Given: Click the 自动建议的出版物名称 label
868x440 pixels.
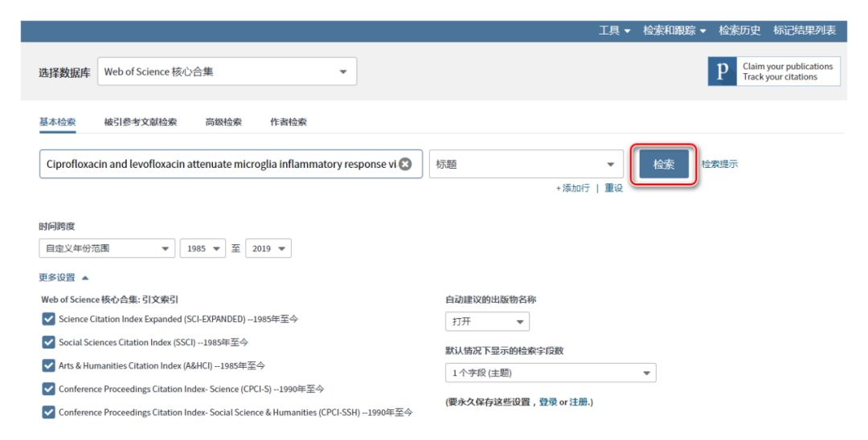Looking at the screenshot, I should (491, 299).
